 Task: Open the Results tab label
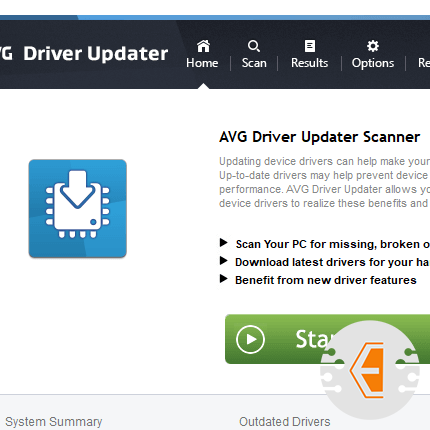click(x=309, y=63)
